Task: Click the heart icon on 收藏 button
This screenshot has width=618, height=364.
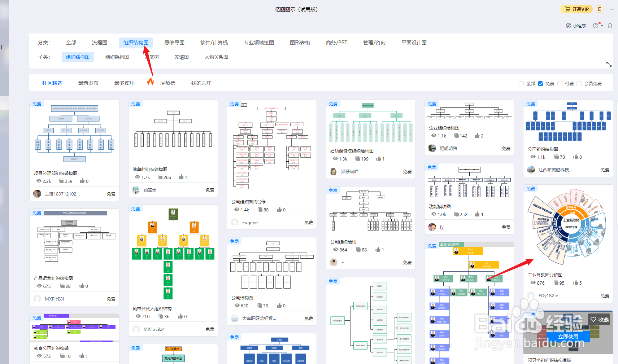Action: (593, 319)
